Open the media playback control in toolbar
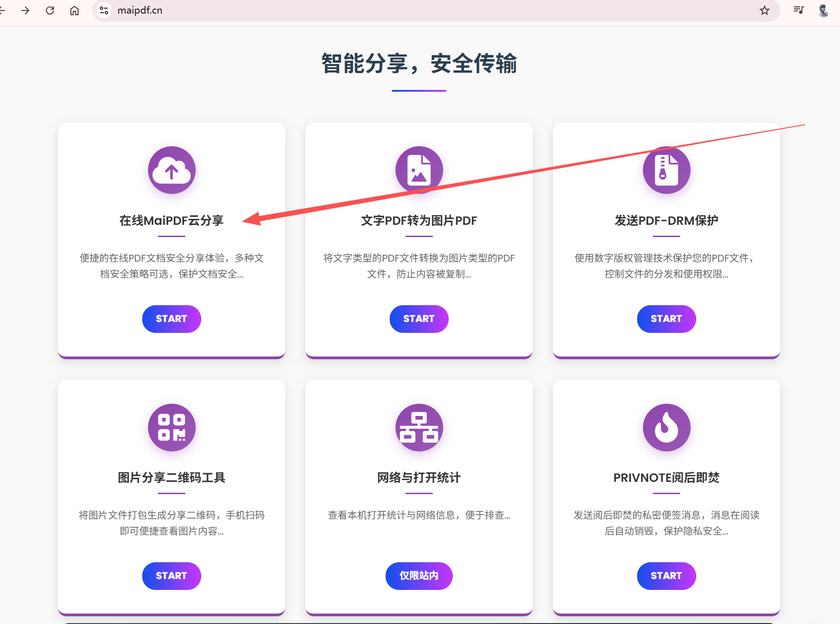 click(x=798, y=10)
